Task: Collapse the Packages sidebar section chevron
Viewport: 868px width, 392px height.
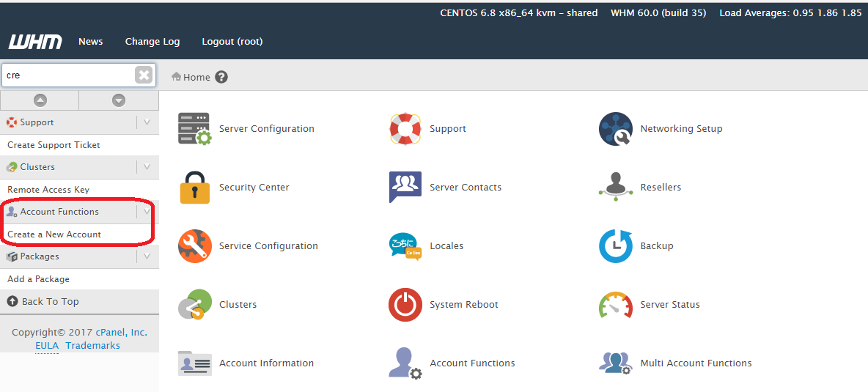Action: click(x=147, y=256)
